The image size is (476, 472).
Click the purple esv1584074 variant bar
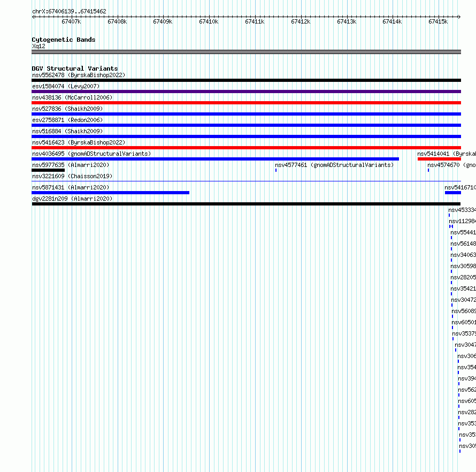click(x=246, y=92)
